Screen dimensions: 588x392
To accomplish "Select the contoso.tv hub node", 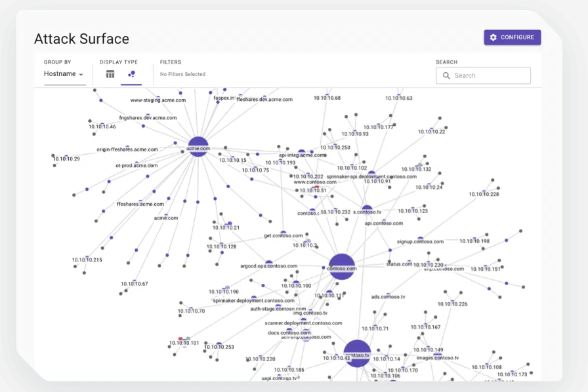I will [x=357, y=353].
